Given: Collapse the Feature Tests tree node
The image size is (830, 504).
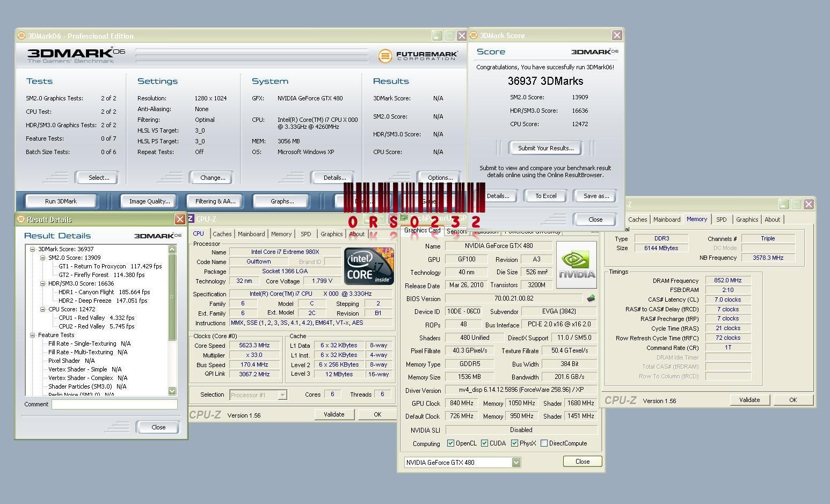Looking at the screenshot, I should (x=32, y=335).
